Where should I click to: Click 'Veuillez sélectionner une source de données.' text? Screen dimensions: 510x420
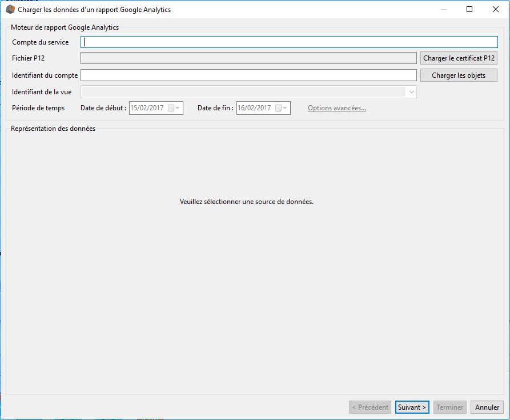pyautogui.click(x=247, y=202)
